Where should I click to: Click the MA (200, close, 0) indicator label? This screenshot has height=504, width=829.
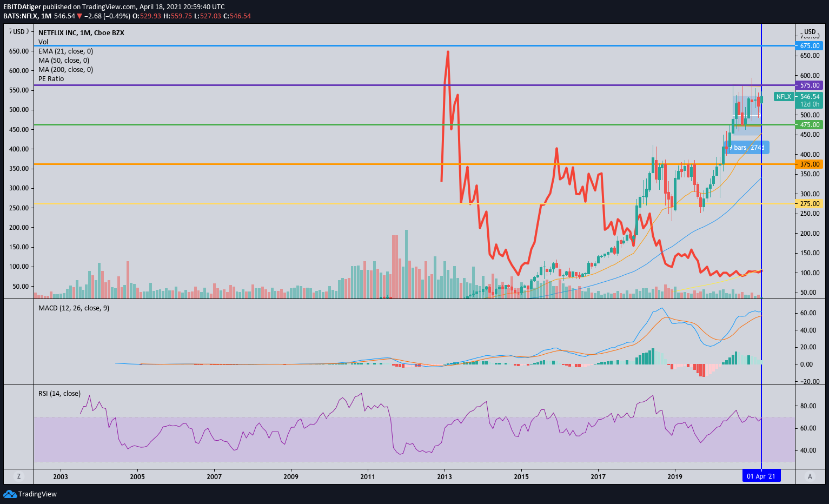pyautogui.click(x=65, y=70)
